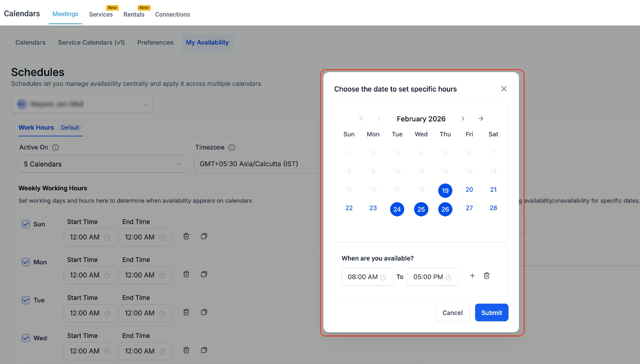Uncheck the Sun working day checkbox
Screen dimensions: 640x364
coord(26,224)
